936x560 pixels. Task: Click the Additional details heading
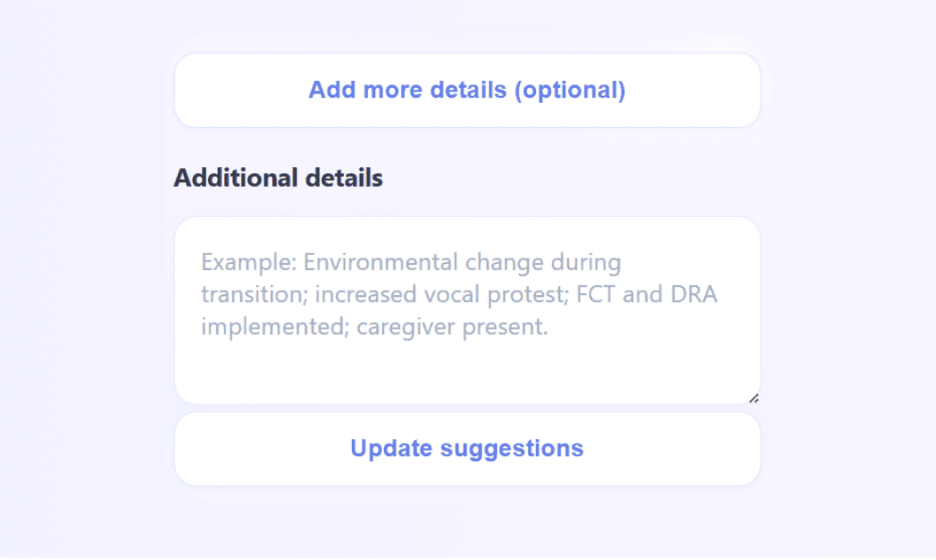278,178
